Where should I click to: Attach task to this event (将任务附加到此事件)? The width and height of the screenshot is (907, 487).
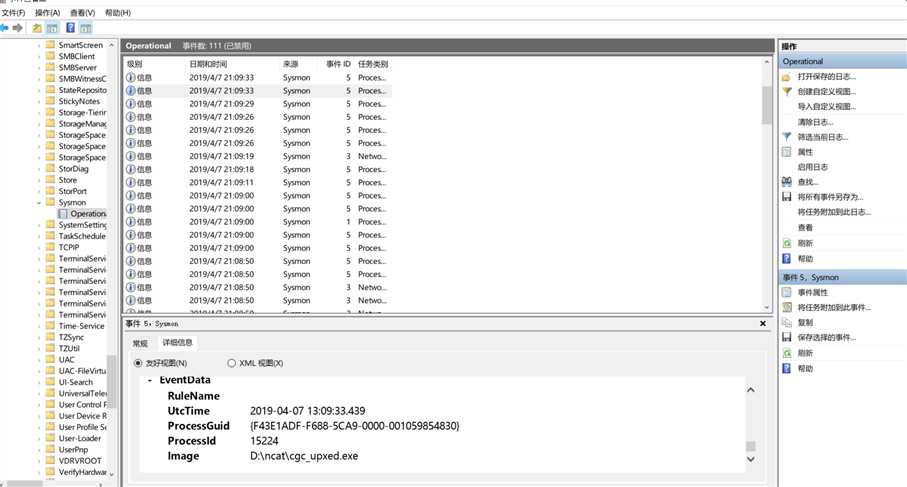coord(834,308)
